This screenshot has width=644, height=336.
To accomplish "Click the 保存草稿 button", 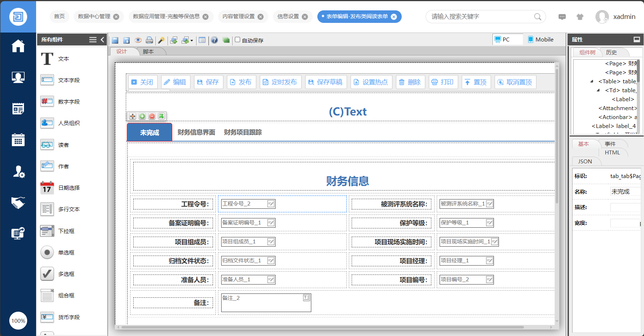I will coord(325,82).
